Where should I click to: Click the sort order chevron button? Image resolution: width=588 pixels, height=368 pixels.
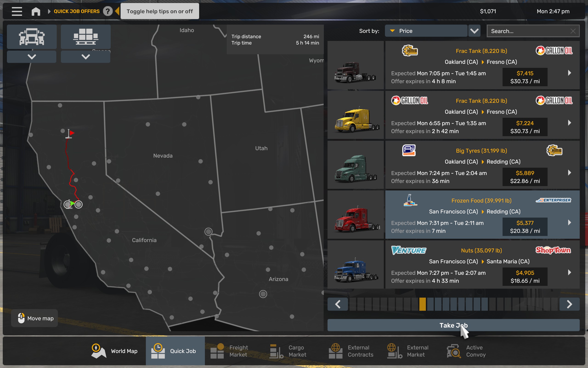[x=474, y=31]
